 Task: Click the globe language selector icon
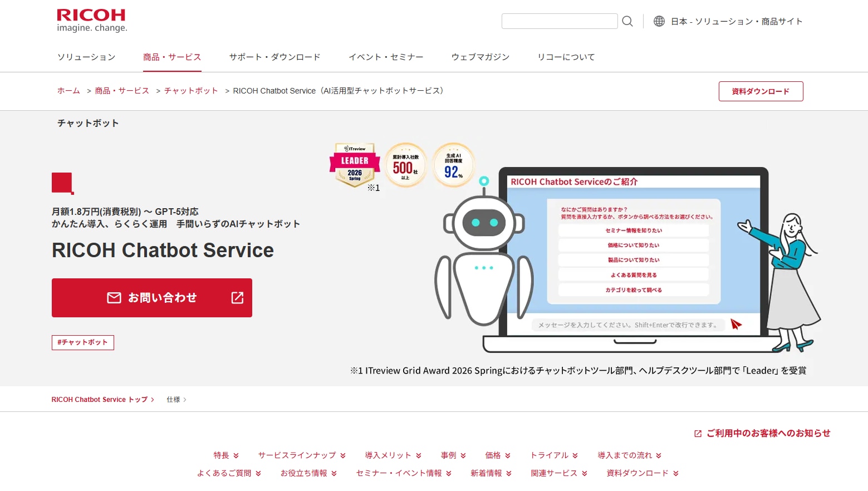(x=659, y=21)
